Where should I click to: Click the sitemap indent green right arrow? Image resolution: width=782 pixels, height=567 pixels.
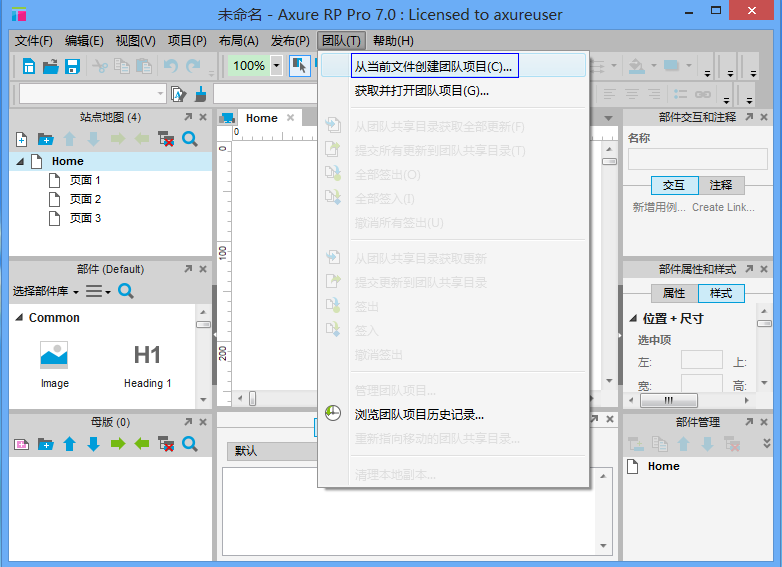[118, 139]
